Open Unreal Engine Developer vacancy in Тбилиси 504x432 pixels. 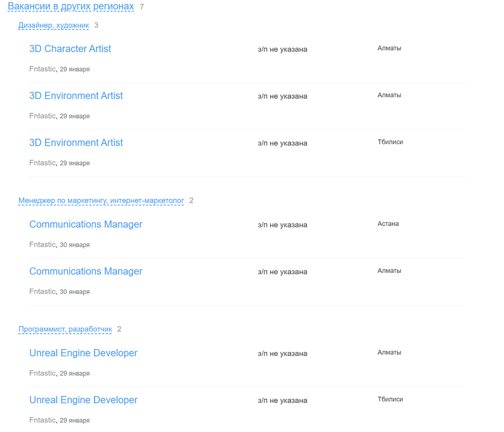point(83,400)
